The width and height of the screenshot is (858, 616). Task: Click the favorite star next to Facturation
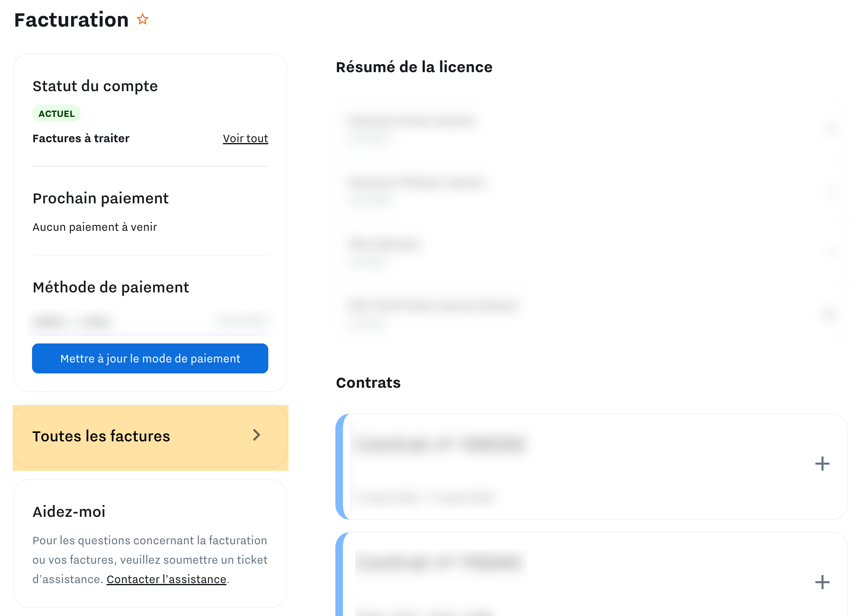coord(143,19)
